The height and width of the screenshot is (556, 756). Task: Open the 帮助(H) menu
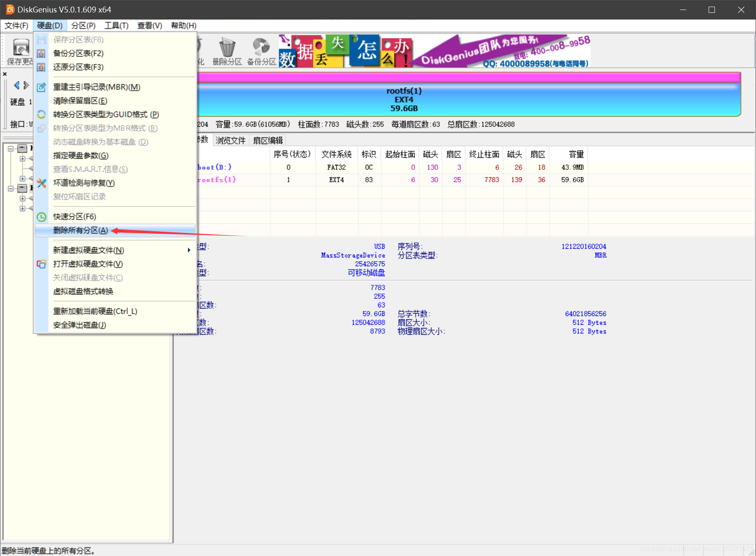[x=184, y=26]
